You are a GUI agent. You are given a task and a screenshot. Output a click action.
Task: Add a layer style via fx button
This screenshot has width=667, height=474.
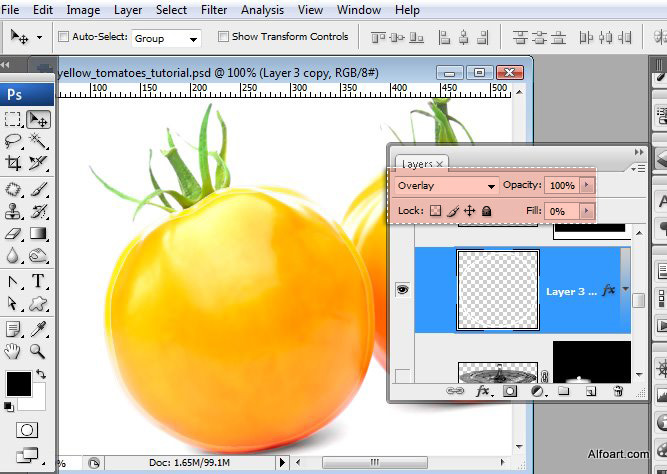pos(483,391)
